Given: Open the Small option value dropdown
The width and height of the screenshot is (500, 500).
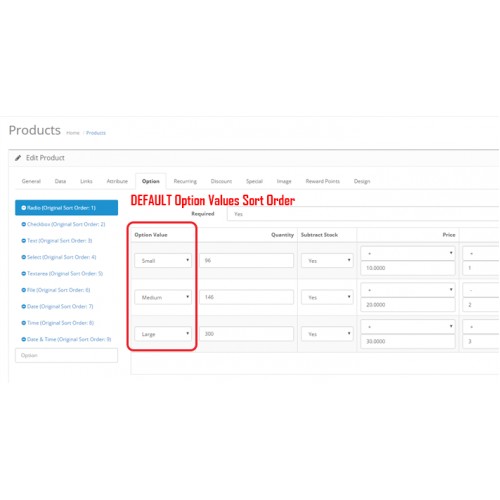Looking at the screenshot, I should 163,261.
